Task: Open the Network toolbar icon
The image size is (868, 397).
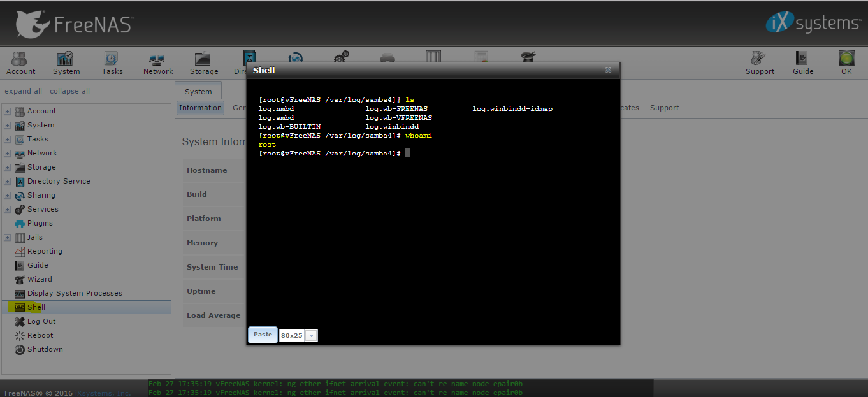Action: (x=158, y=62)
